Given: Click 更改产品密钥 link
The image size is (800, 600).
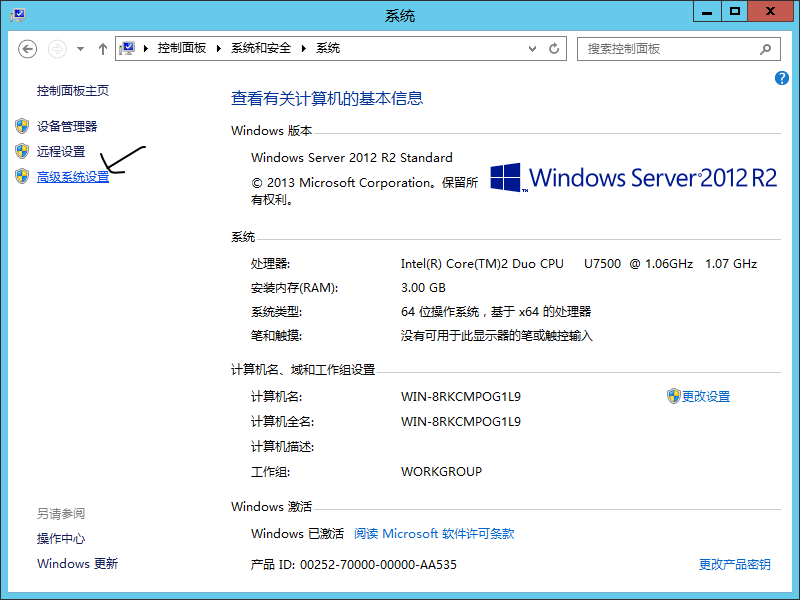Looking at the screenshot, I should tap(734, 564).
